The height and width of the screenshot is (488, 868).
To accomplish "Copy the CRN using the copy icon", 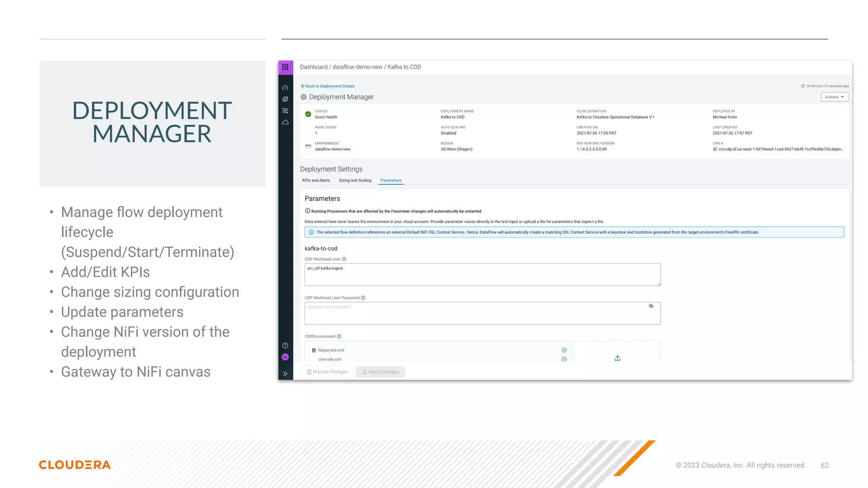I will tap(715, 149).
